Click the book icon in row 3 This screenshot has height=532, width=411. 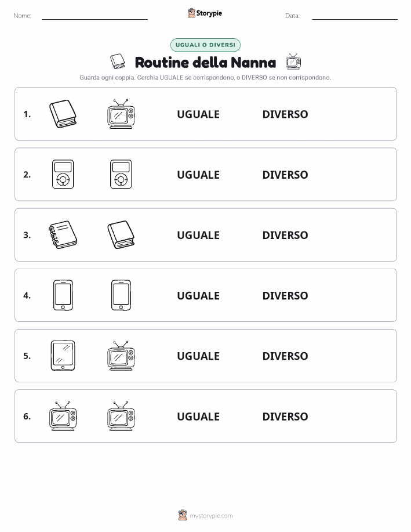[x=121, y=235]
